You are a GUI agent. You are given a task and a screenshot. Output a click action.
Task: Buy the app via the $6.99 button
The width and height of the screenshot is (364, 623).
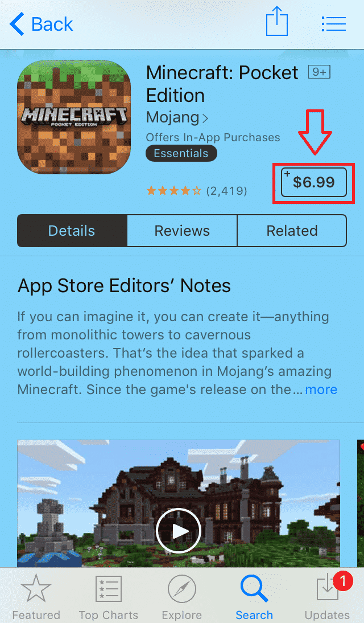[x=313, y=182]
